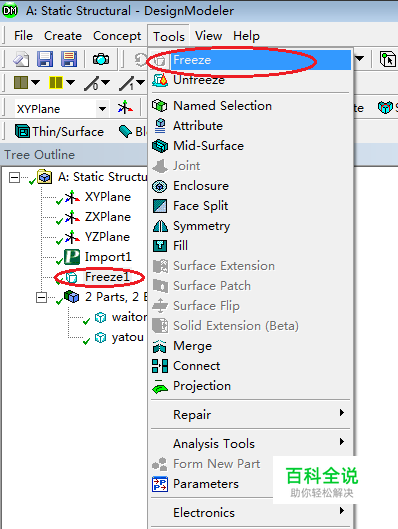Choose Merge in Tools menu
Screen dimensions: 398x529
point(251,346)
